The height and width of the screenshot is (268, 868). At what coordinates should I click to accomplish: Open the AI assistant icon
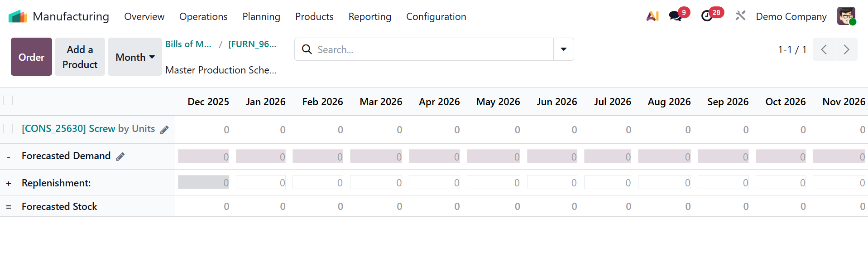652,16
